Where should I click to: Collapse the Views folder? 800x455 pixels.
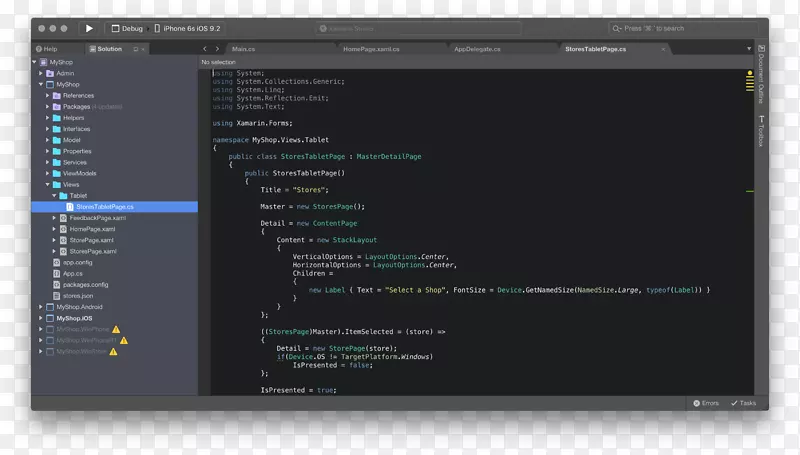[48, 185]
